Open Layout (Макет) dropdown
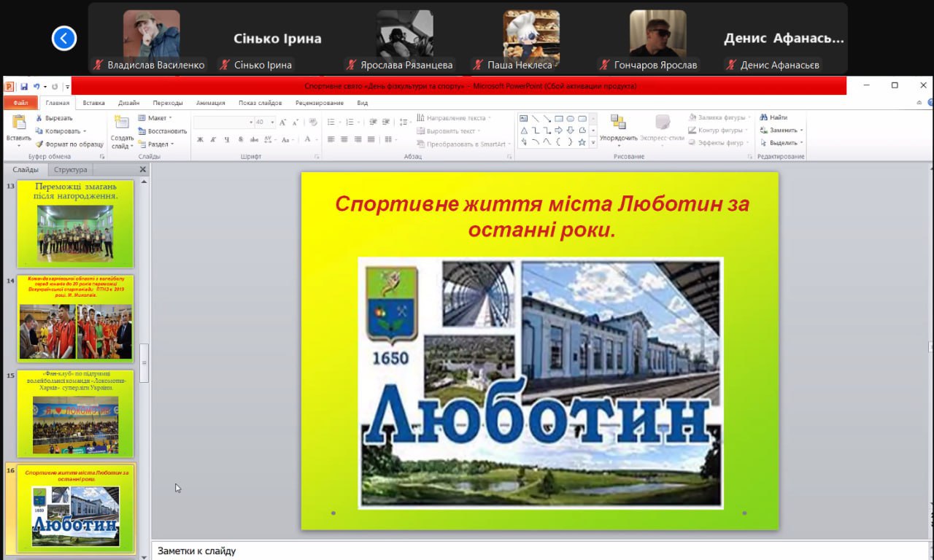Viewport: 934px width, 560px height. point(155,117)
